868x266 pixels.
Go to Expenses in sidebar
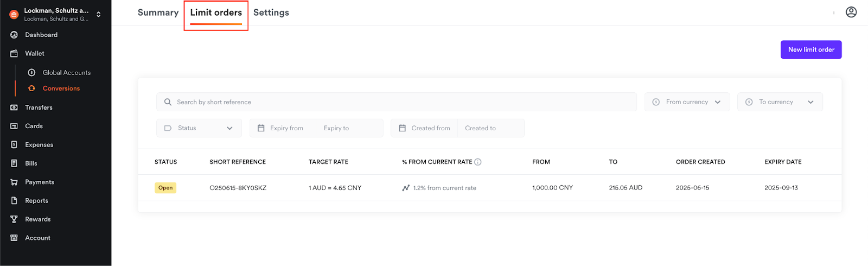click(39, 145)
